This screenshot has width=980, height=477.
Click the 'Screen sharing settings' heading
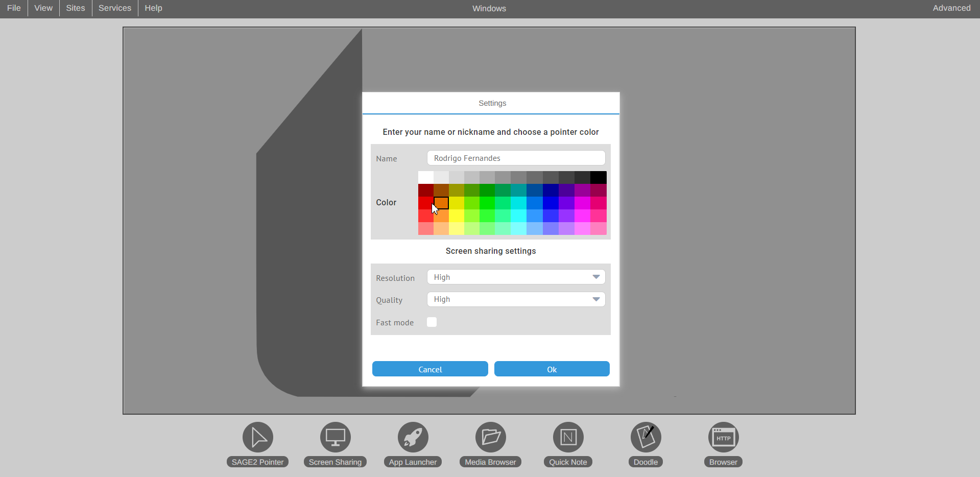[491, 251]
